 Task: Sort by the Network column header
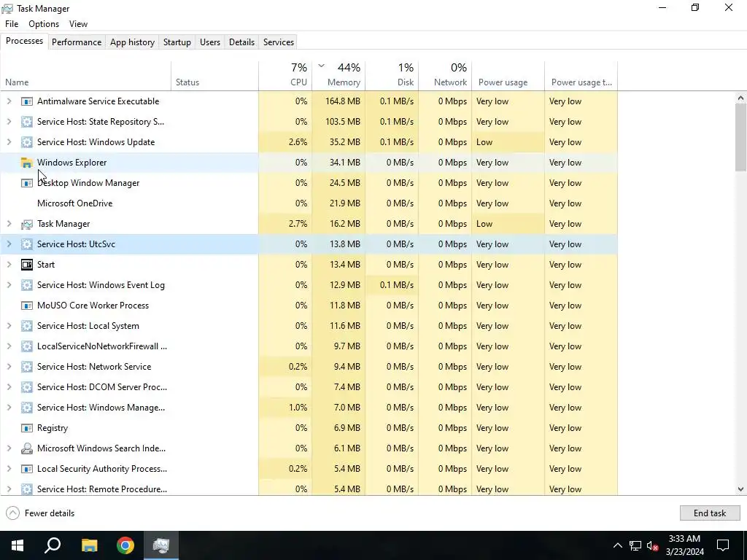(x=446, y=76)
